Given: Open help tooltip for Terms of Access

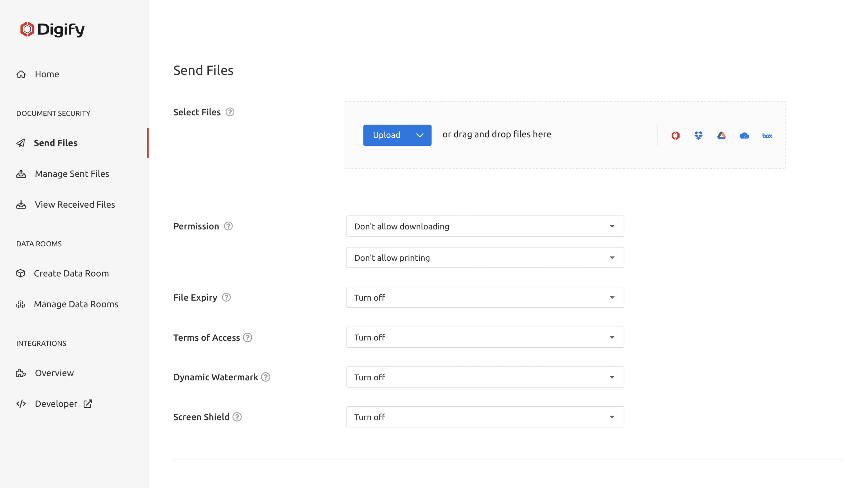Looking at the screenshot, I should [x=248, y=338].
